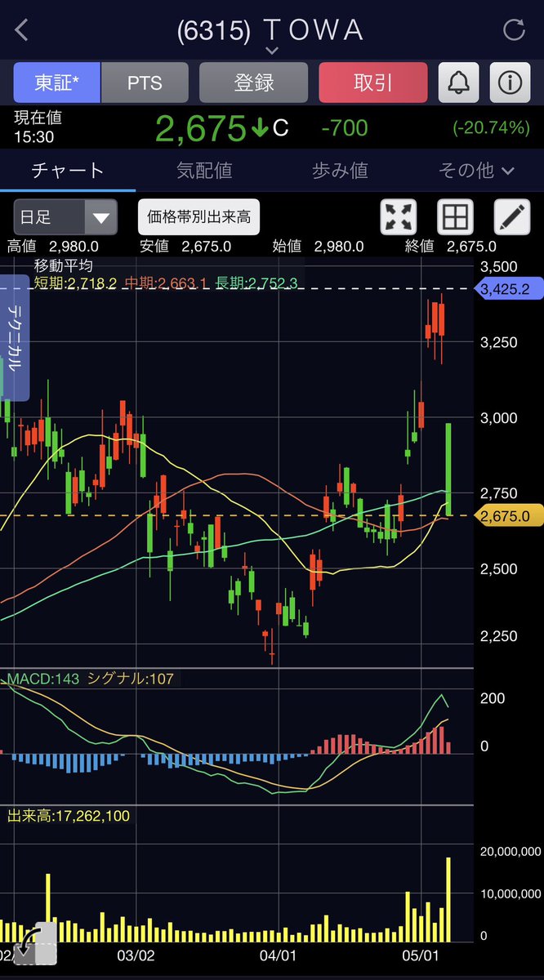The height and width of the screenshot is (980, 544).
Task: Tap the 移動平均 moving average legend
Action: (63, 265)
